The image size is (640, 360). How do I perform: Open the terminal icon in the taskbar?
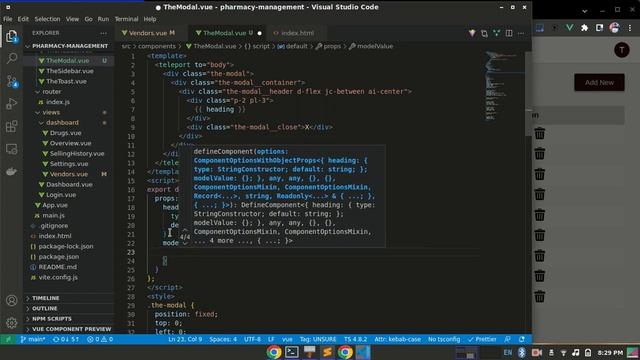pos(291,352)
